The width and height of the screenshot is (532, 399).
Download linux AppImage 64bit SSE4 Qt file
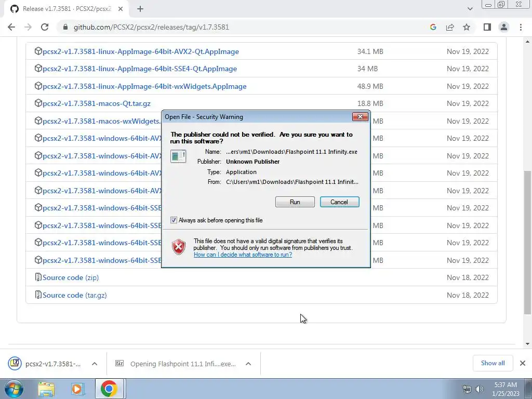click(140, 69)
